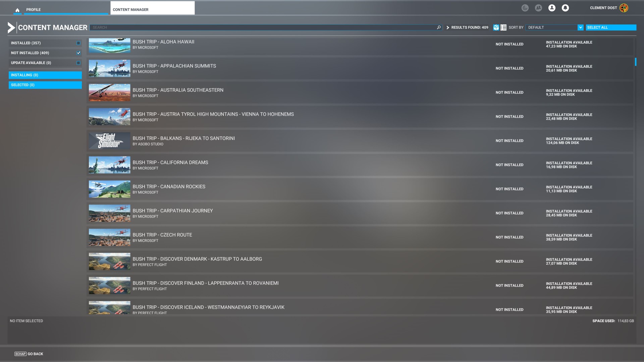The height and width of the screenshot is (362, 644).
Task: Select "Bush Trip - Aloha Hawaii" title
Action: tap(163, 42)
